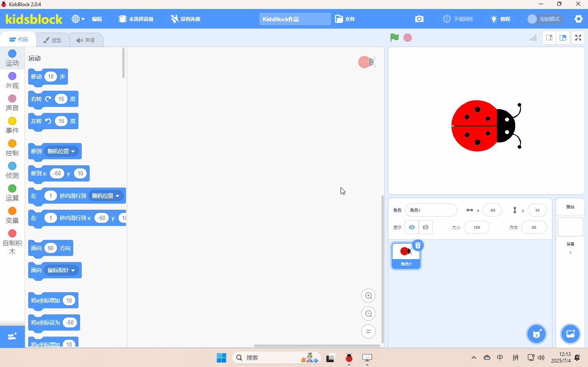Delete 角色1 with the trash icon

point(418,245)
